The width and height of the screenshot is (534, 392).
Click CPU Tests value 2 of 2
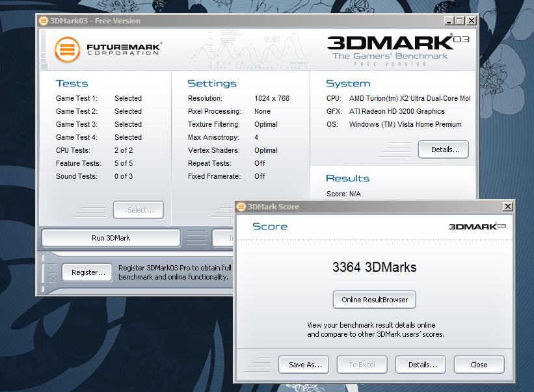(124, 150)
